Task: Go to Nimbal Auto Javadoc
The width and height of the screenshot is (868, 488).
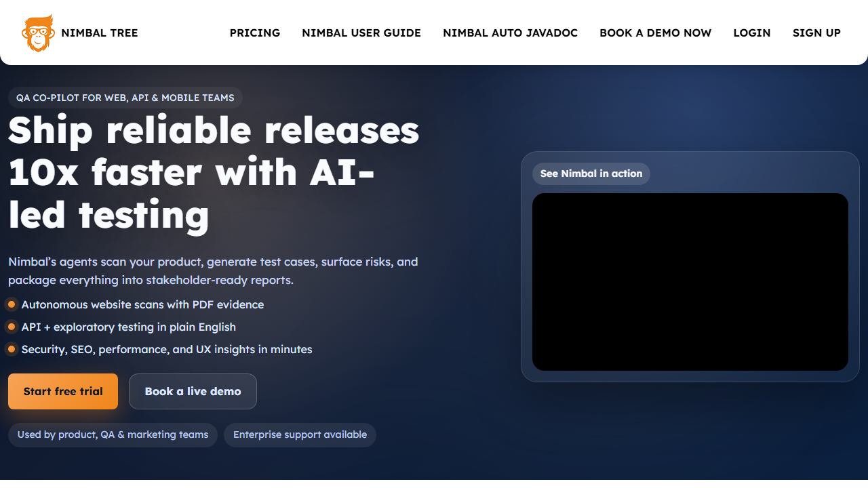Action: 510,33
